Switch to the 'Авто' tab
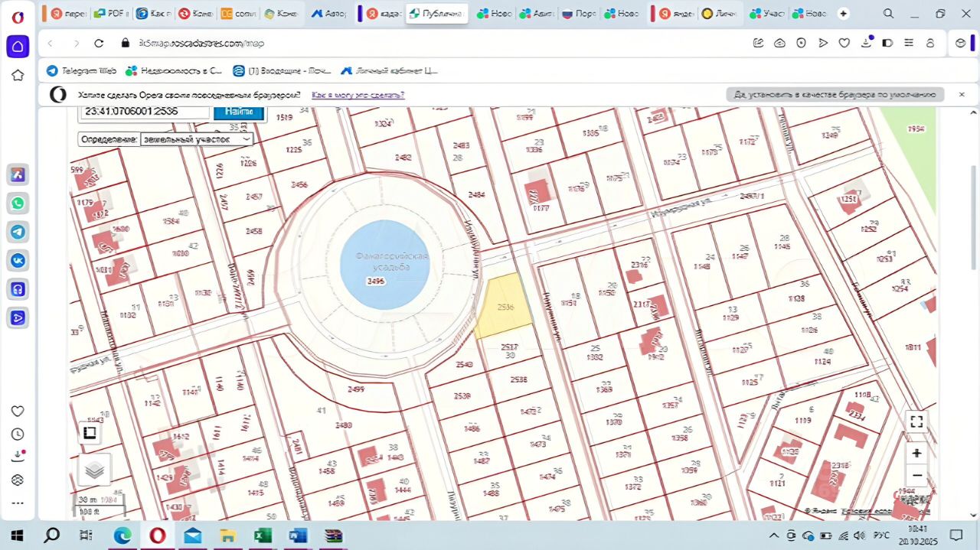The image size is (980, 550). click(x=330, y=14)
